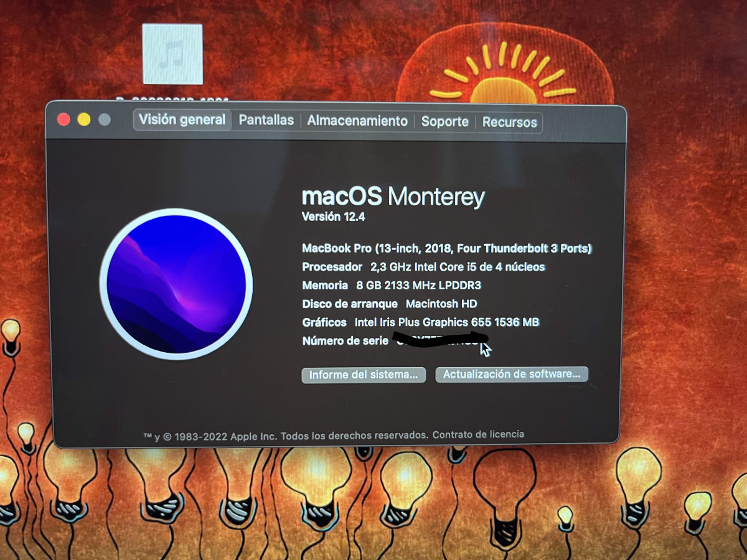Viewport: 747px width, 560px height.
Task: Click the Procesador specification line
Action: point(423,267)
